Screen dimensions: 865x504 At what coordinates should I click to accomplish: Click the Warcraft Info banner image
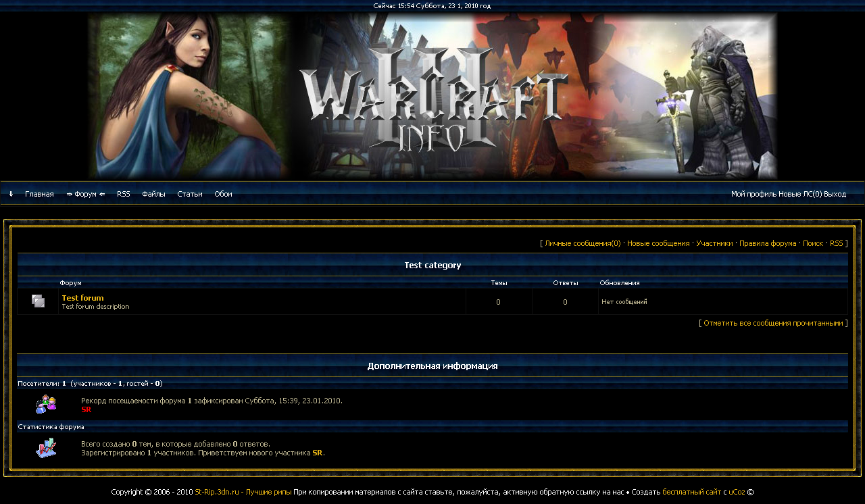click(x=432, y=96)
